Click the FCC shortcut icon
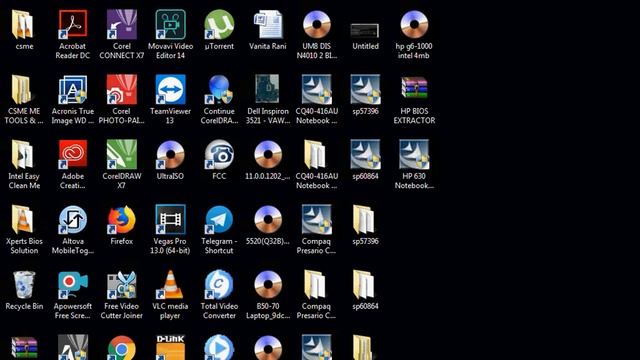Screen dimensions: 640x360 pyautogui.click(x=219, y=154)
